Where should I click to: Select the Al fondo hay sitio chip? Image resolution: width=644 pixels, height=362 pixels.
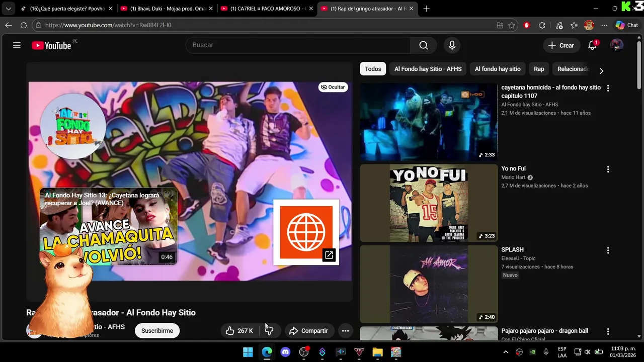pyautogui.click(x=498, y=69)
